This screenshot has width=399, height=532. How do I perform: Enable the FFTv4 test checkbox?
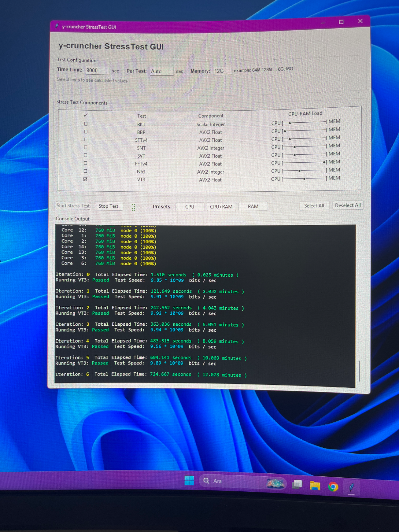click(x=85, y=163)
